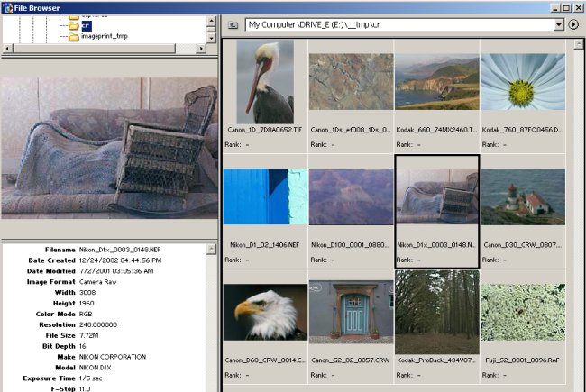Click Rank field under Canon_D30 lighthouse
The width and height of the screenshot is (586, 392).
click(494, 260)
